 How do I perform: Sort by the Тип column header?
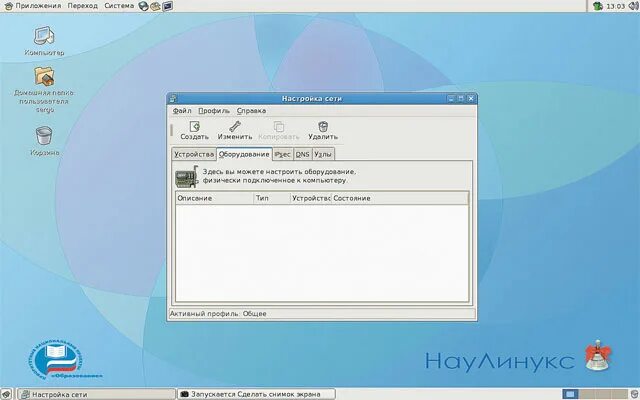tap(272, 198)
